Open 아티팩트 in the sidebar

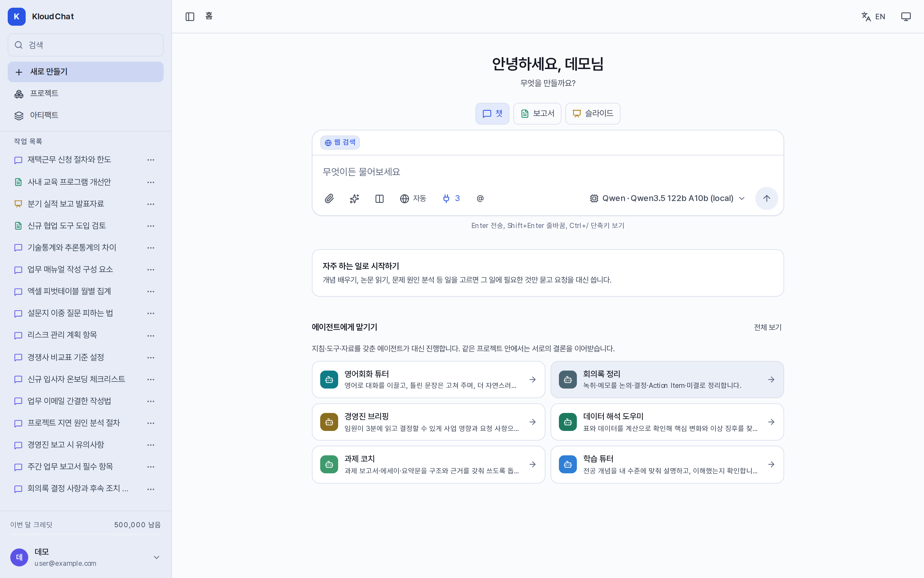tap(86, 116)
